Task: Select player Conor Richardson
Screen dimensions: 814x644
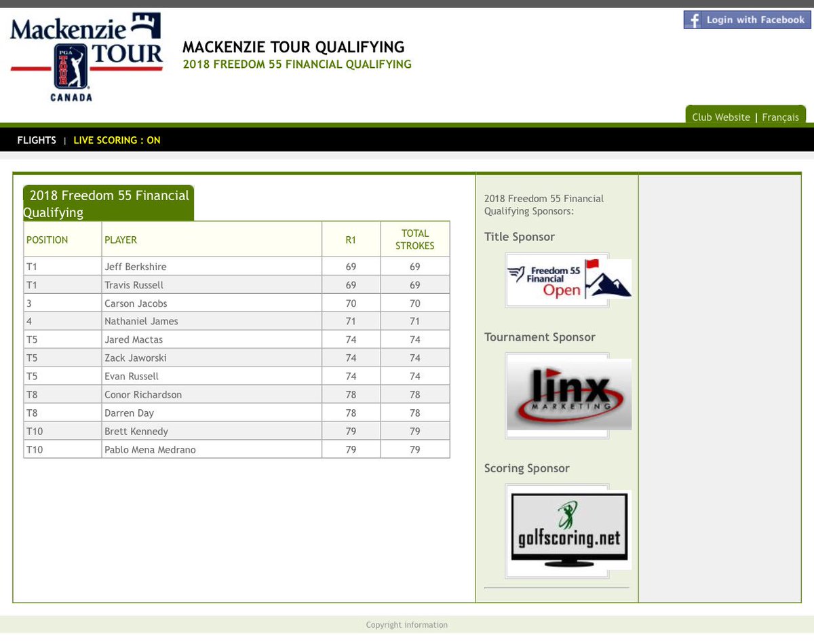Action: point(143,394)
